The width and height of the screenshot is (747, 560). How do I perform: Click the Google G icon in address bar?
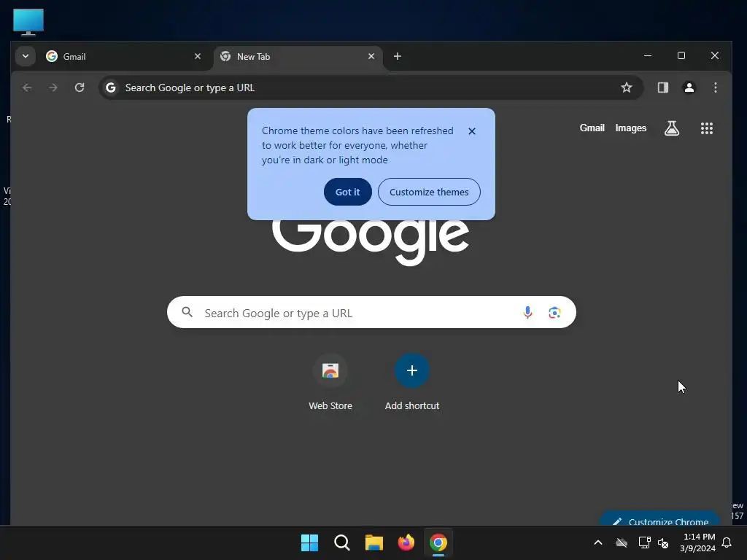coord(111,87)
